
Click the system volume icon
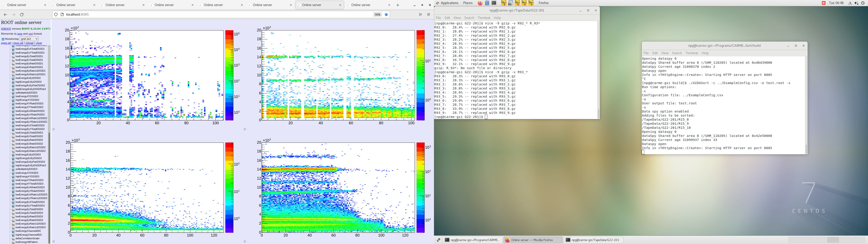tap(856, 3)
